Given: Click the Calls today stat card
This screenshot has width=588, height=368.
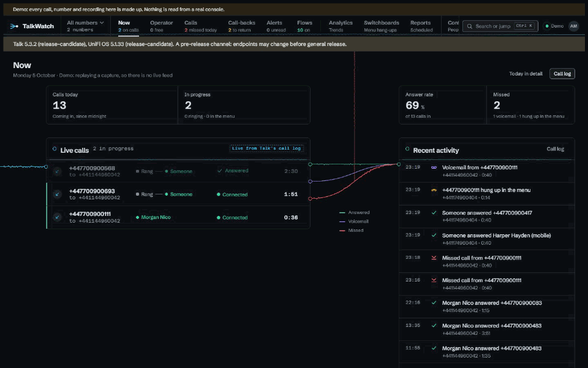Looking at the screenshot, I should 111,105.
